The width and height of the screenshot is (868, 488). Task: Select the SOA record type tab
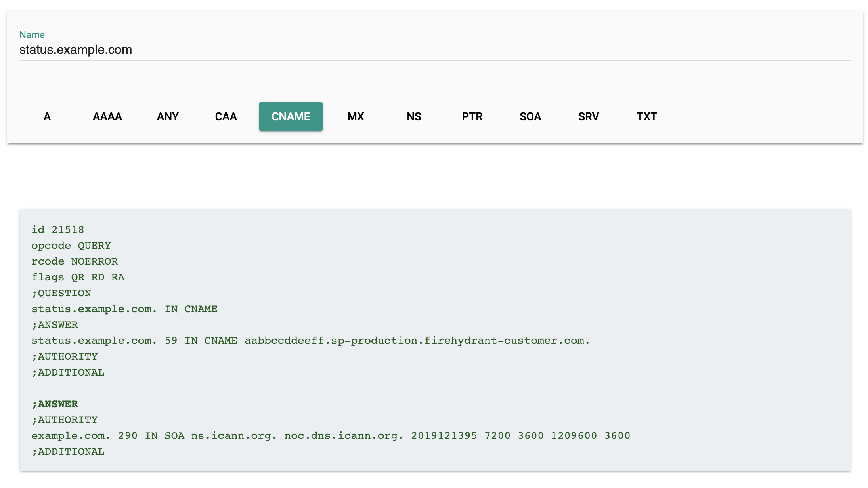(530, 116)
